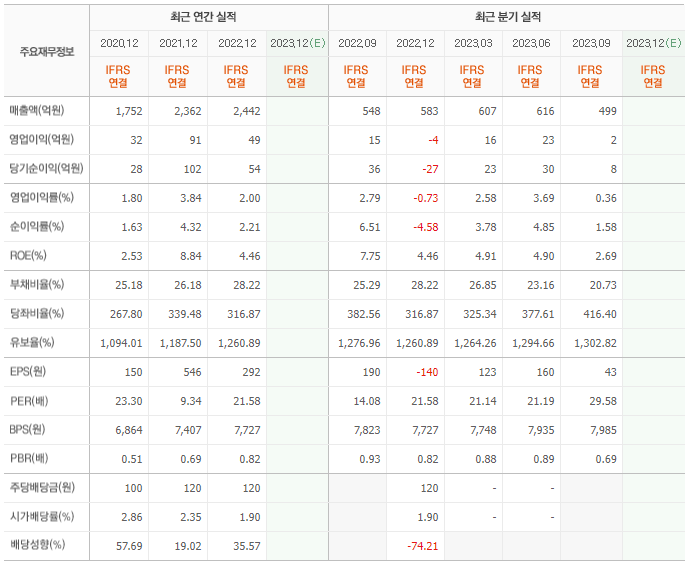Screen dimensions: 692x564
Task: Select ROE value 8.84
Action: click(191, 256)
